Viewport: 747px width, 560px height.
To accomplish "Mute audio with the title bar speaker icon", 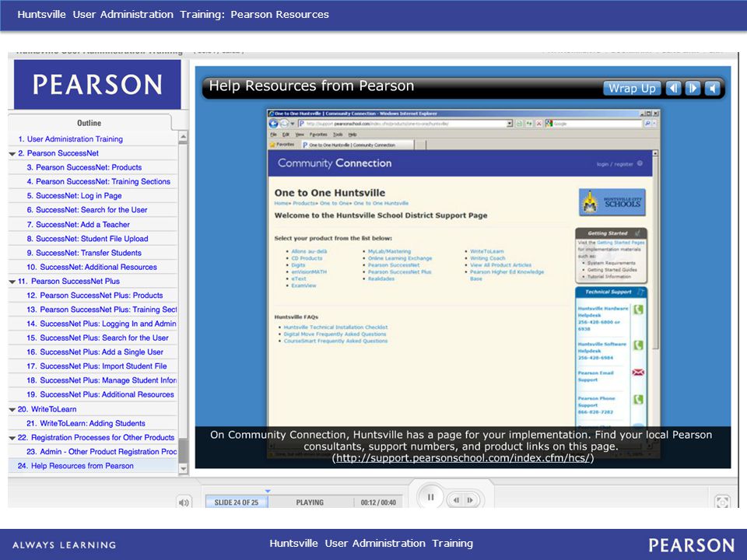I will tap(712, 88).
